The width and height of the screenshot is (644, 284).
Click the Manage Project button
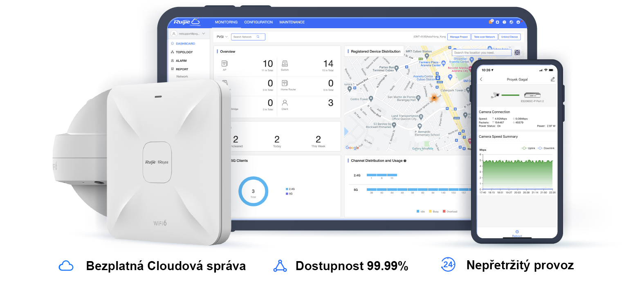459,37
